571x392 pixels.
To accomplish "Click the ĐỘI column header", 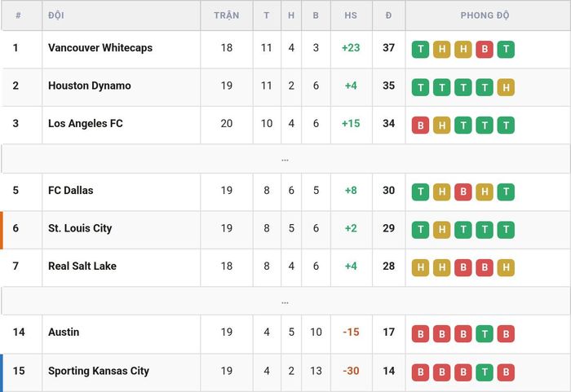I will pyautogui.click(x=56, y=15).
